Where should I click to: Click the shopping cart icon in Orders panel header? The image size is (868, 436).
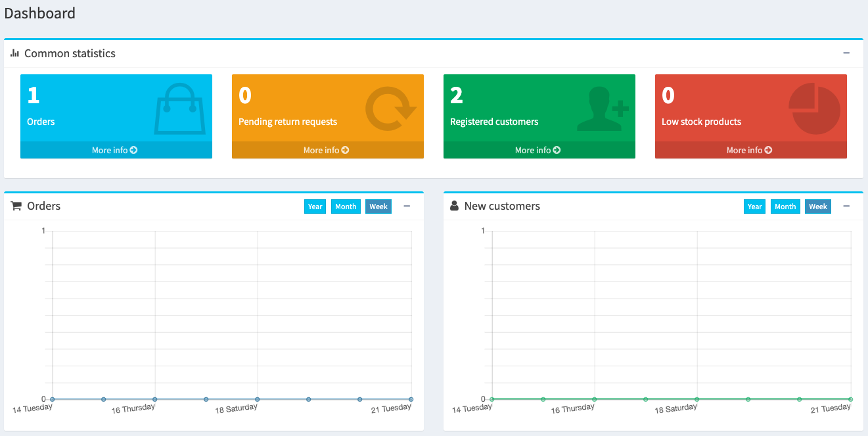click(x=16, y=206)
